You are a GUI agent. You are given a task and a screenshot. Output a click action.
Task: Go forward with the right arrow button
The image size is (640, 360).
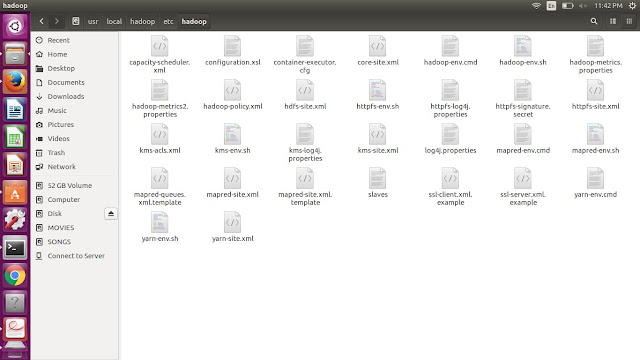[57, 21]
